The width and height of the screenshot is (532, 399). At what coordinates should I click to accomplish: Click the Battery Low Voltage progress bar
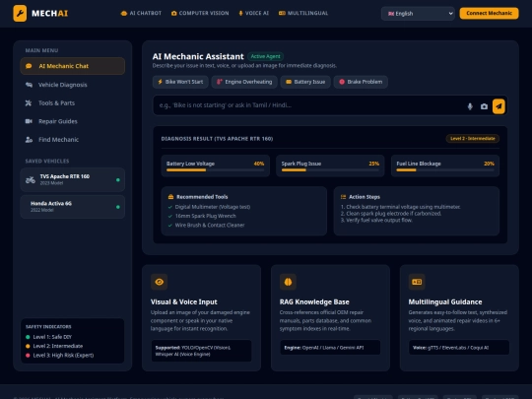215,170
